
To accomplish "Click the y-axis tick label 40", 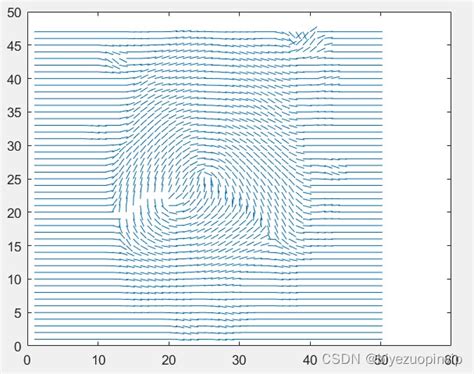I will pos(14,79).
